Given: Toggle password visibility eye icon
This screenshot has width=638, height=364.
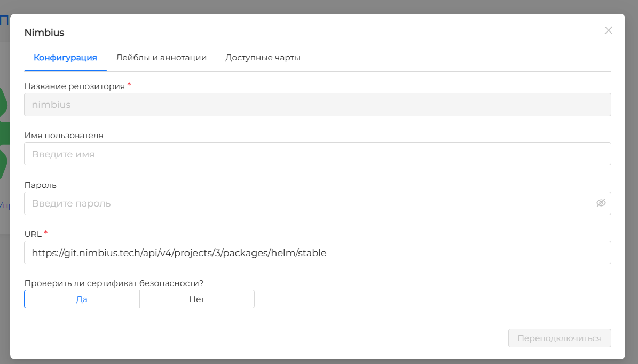Looking at the screenshot, I should [x=601, y=203].
